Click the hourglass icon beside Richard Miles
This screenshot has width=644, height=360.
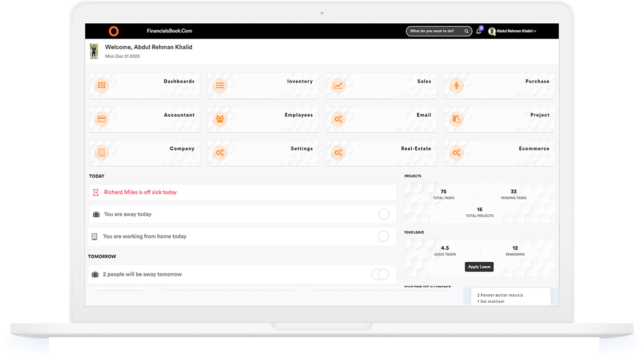[96, 192]
